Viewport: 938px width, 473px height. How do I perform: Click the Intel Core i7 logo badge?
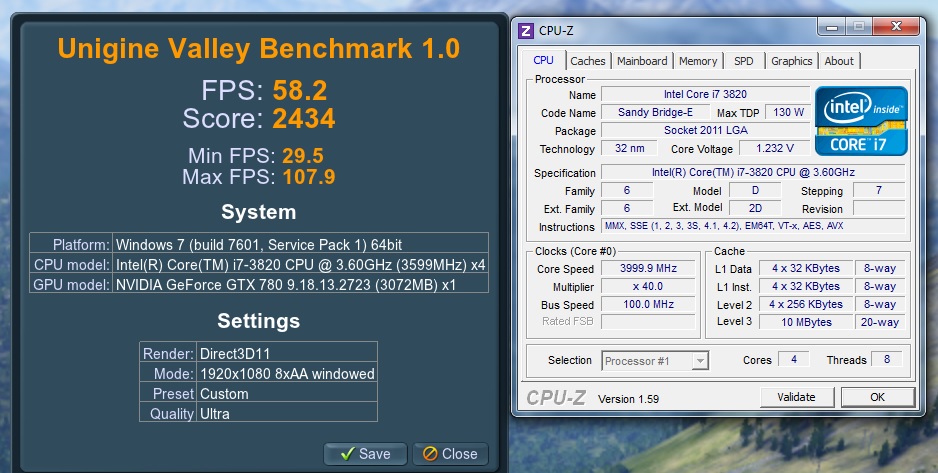click(861, 121)
